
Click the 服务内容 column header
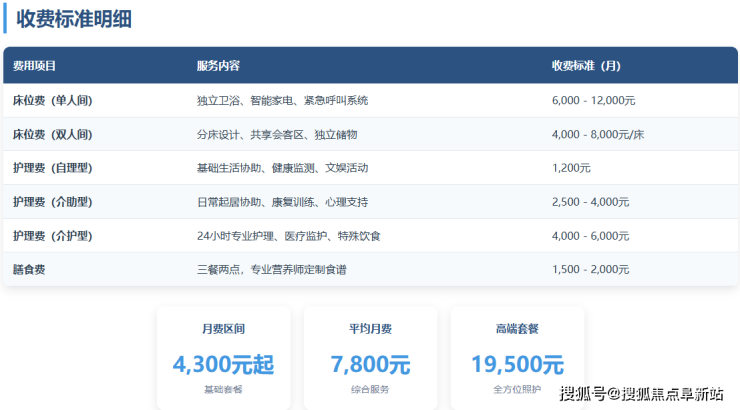pyautogui.click(x=218, y=66)
